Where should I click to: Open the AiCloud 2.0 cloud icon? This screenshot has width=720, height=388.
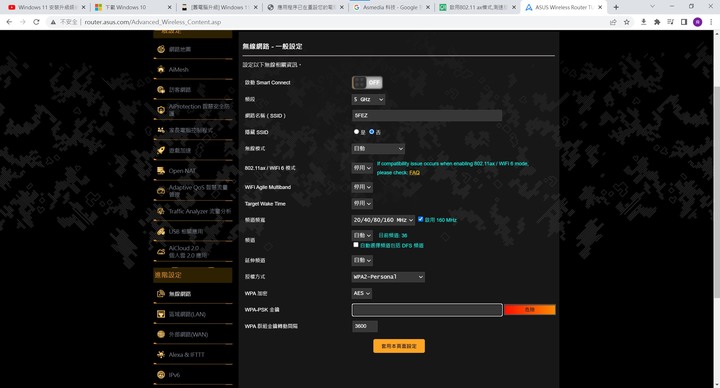161,251
